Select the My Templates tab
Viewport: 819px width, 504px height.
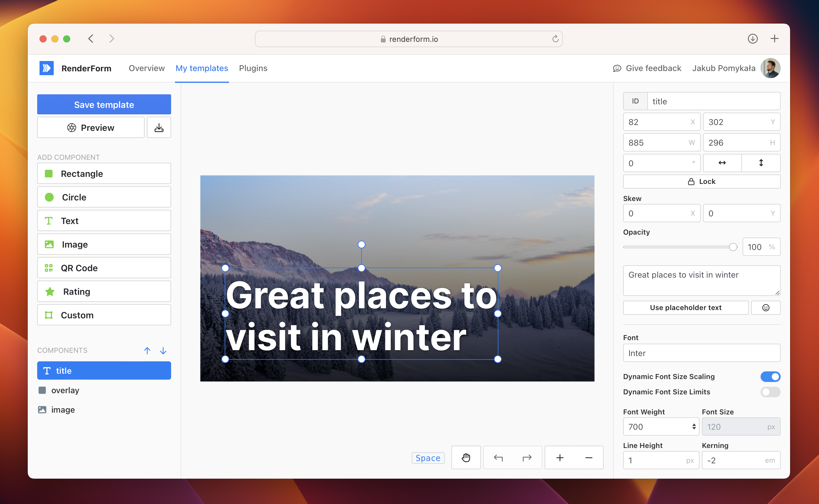click(201, 68)
